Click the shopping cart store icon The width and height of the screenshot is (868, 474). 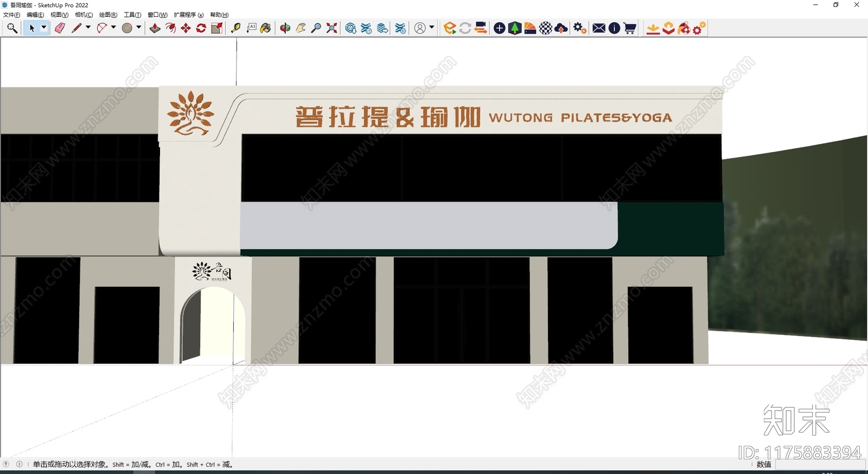tap(630, 28)
